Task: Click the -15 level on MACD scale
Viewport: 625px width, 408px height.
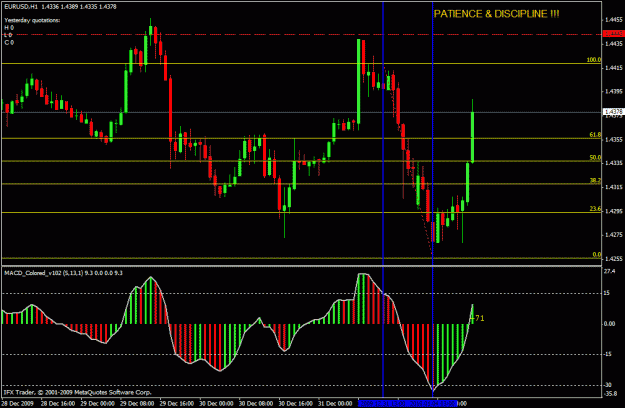Action: click(x=607, y=354)
